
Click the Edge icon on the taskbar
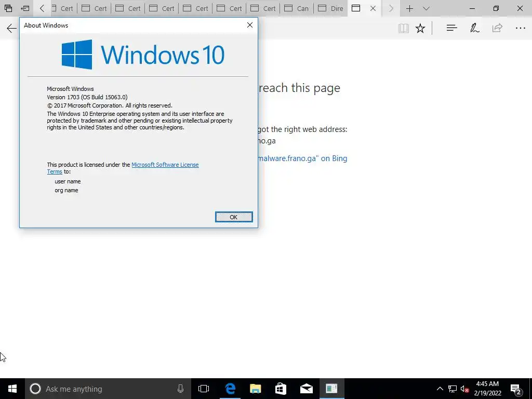[230, 389]
